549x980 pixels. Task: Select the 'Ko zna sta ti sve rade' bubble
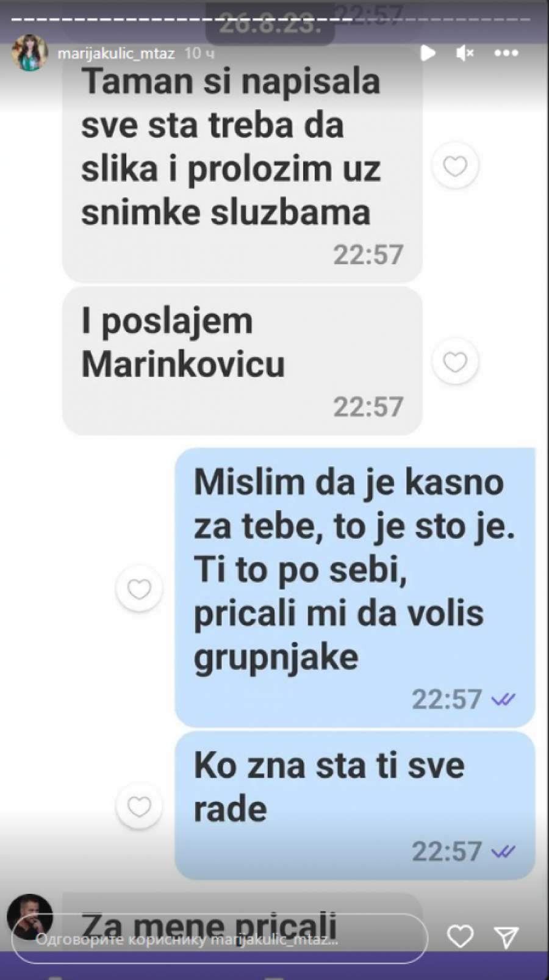(355, 805)
